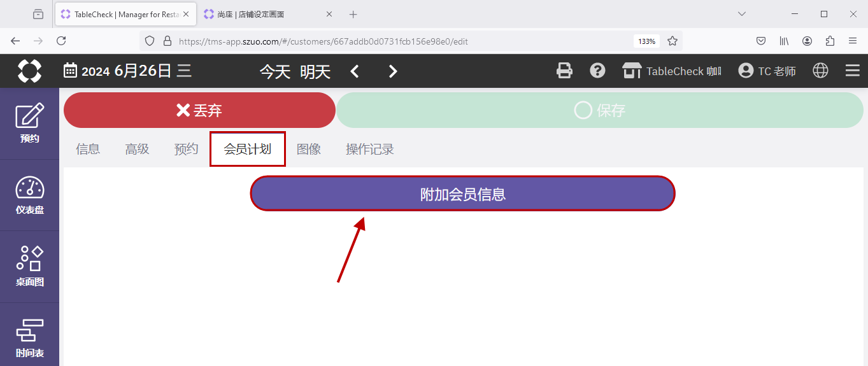Screen dimensions: 868x366
Task: Click the shield tracking protection icon
Action: tap(150, 41)
